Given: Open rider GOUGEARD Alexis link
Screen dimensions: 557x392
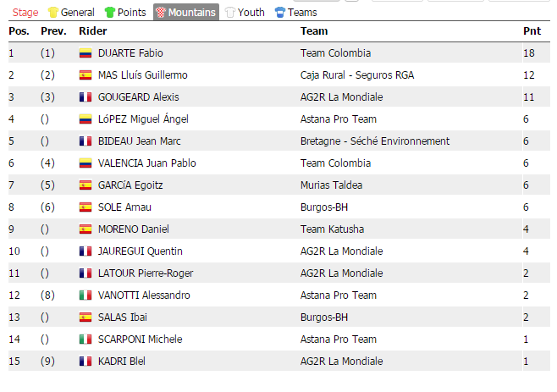Looking at the screenshot, I should click(x=138, y=97).
